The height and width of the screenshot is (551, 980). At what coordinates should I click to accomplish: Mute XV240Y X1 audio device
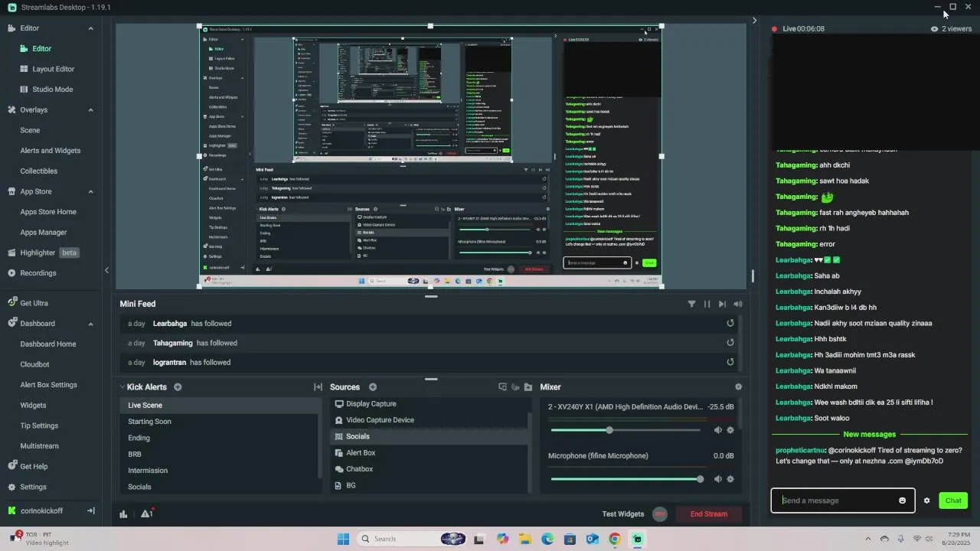pos(717,430)
